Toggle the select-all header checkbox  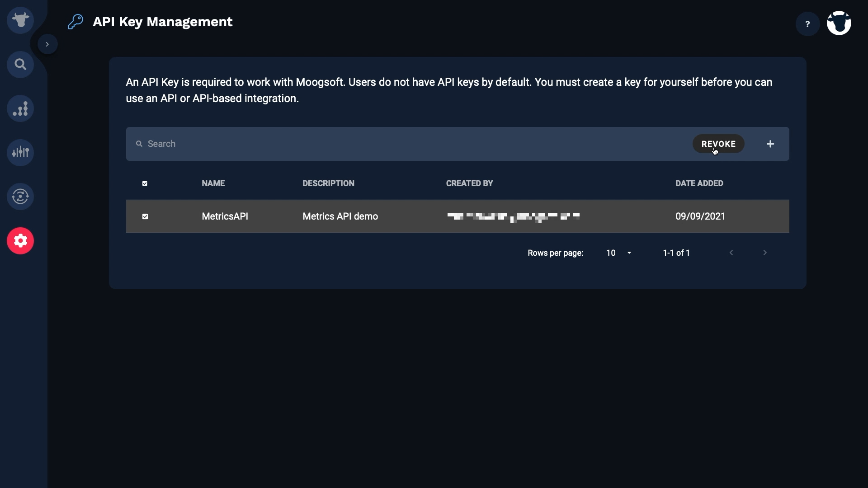[x=145, y=183]
